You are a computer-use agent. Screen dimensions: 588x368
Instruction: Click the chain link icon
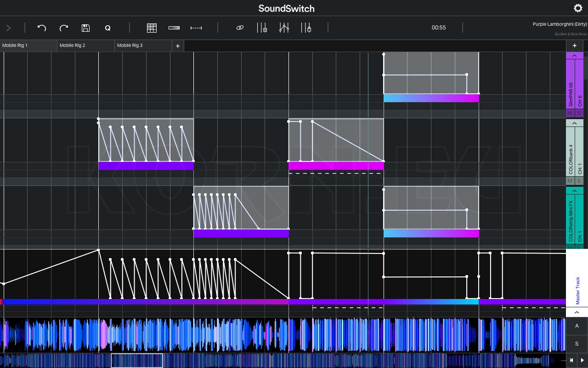point(239,28)
